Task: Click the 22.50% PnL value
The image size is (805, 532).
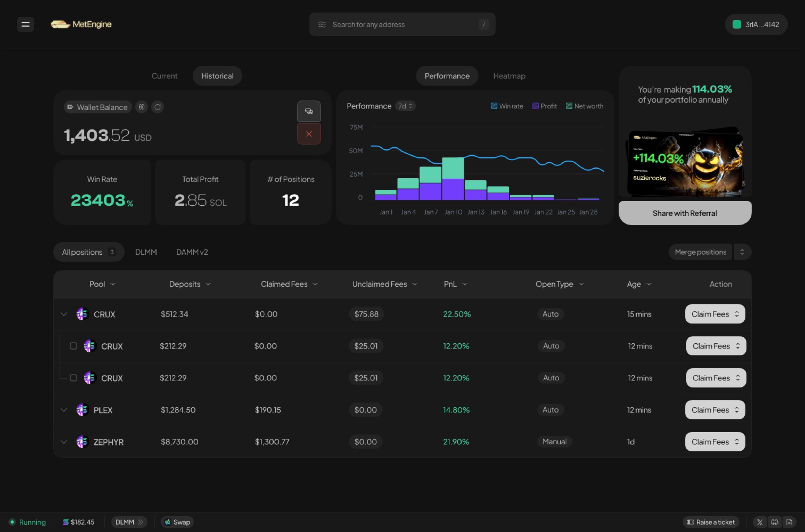Action: (x=457, y=314)
